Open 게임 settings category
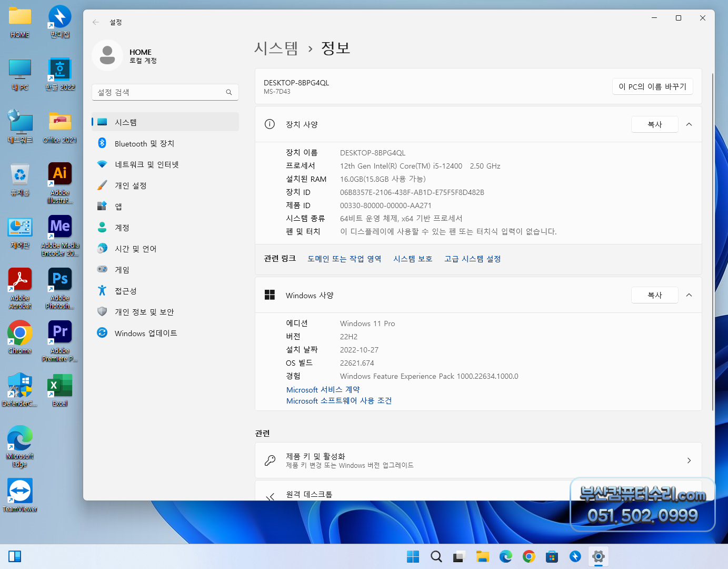Screen dimensions: 728x569 (165, 270)
